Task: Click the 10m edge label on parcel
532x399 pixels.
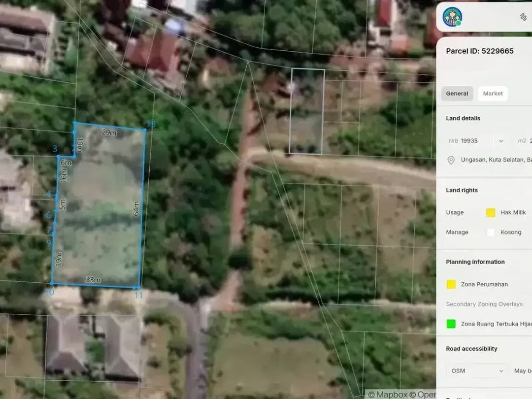Action: (x=80, y=144)
